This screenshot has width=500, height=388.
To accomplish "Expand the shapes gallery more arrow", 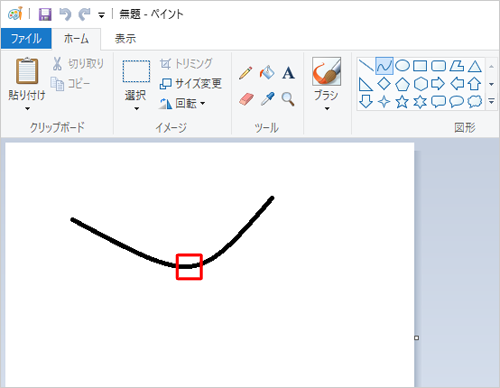I will click(x=491, y=101).
